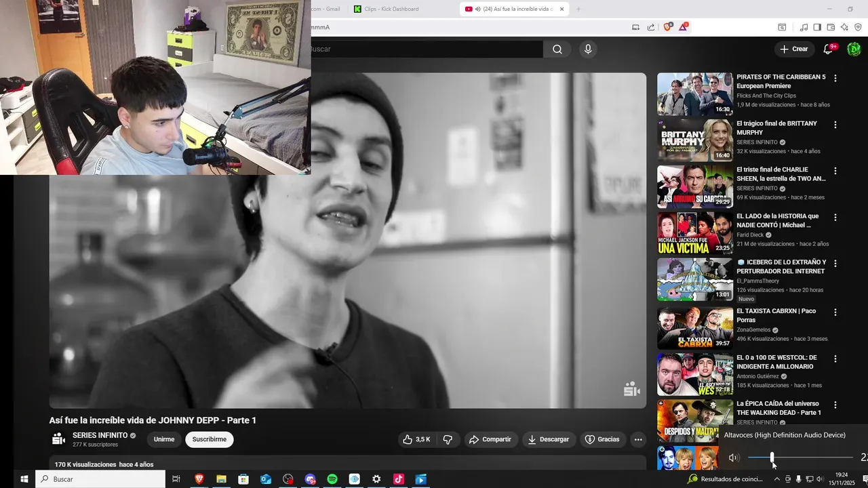868x488 pixels.
Task: Open Settings gear on the taskbar
Action: [x=376, y=479]
